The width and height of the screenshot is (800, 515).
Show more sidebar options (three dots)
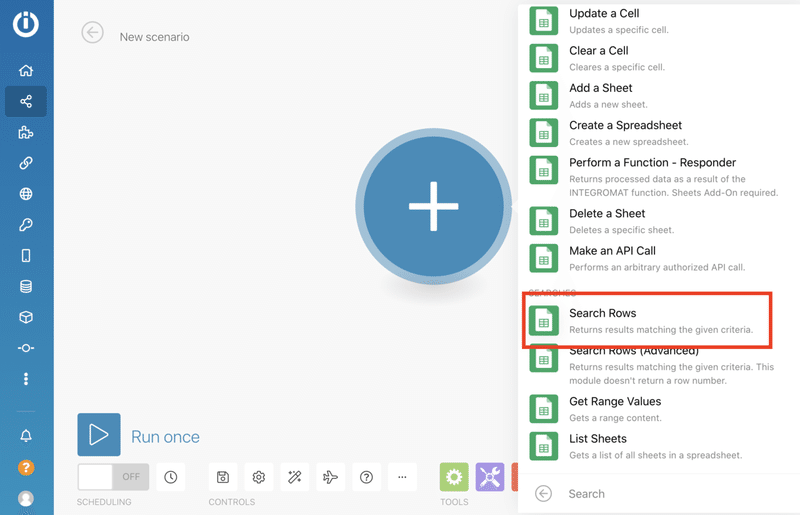26,379
